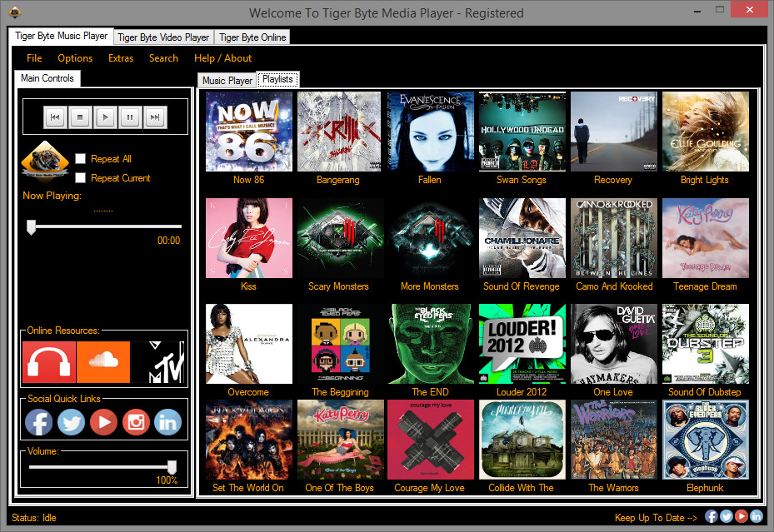Open the One Of The Boys cover
The image size is (774, 532).
[341, 440]
